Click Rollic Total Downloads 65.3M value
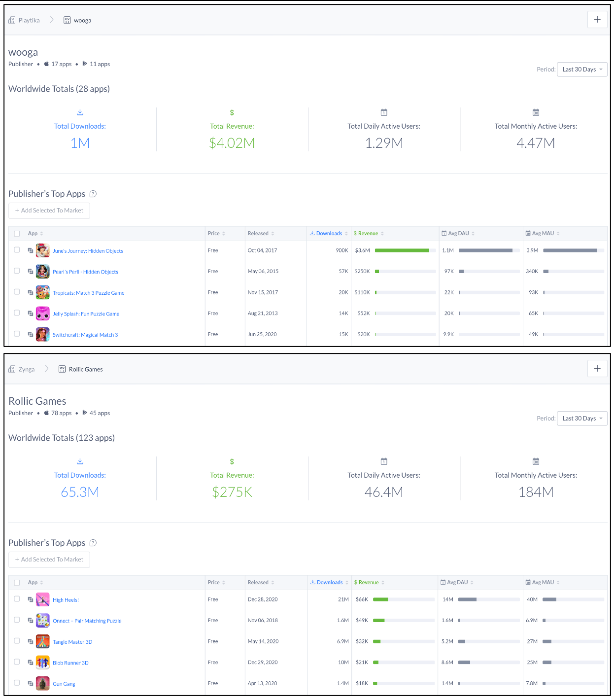614x700 pixels. (x=80, y=492)
